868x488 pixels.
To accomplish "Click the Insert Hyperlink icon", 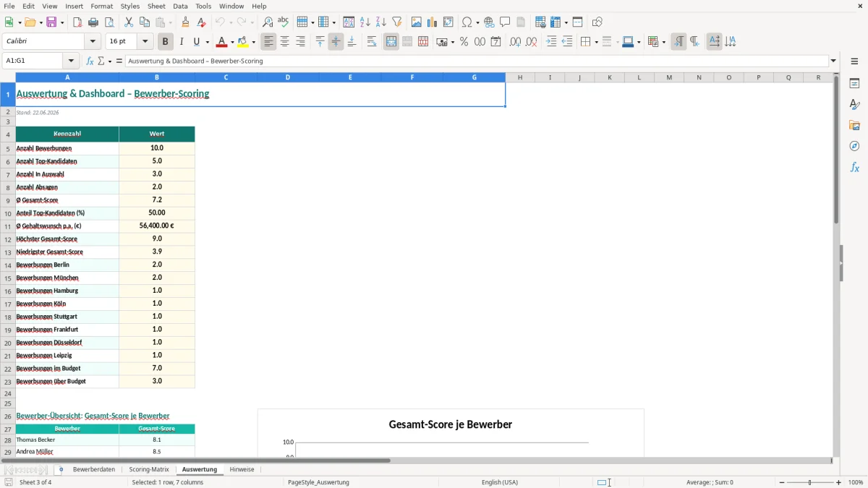I will 490,22.
